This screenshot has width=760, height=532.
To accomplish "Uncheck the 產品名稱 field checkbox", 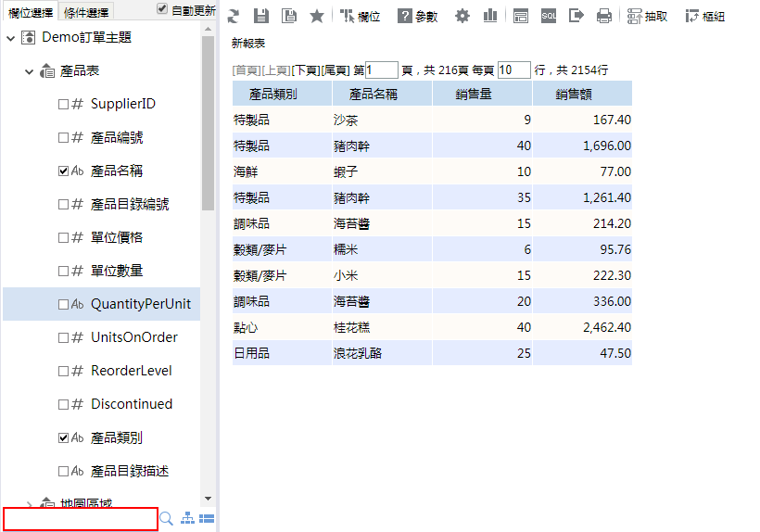I will [64, 171].
